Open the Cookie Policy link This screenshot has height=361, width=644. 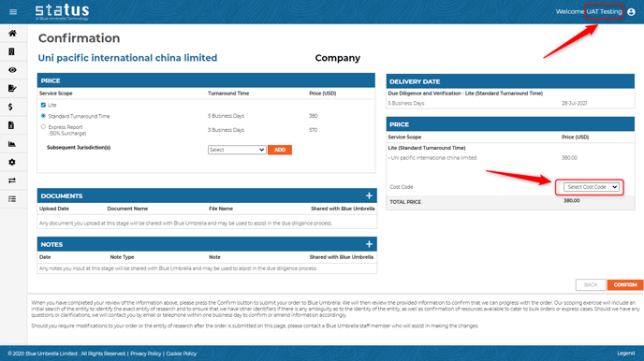182,354
